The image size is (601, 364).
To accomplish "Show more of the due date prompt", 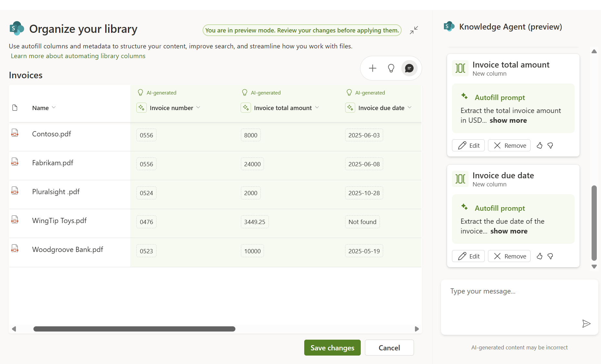I will click(x=509, y=231).
